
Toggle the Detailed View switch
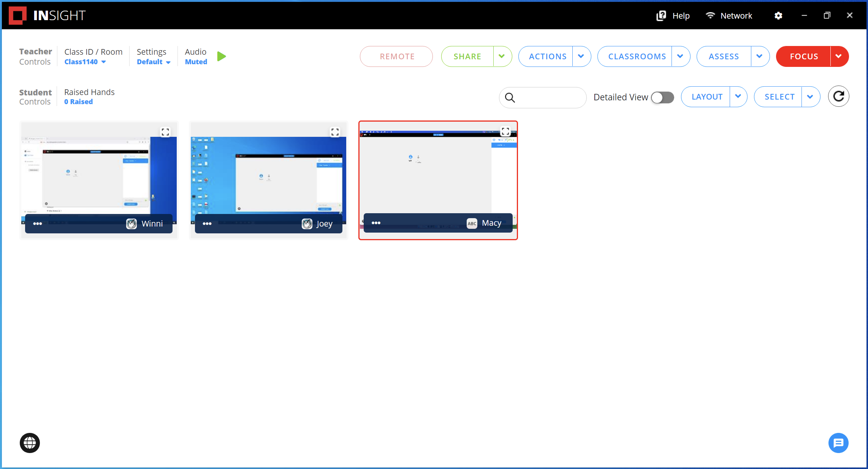click(662, 97)
